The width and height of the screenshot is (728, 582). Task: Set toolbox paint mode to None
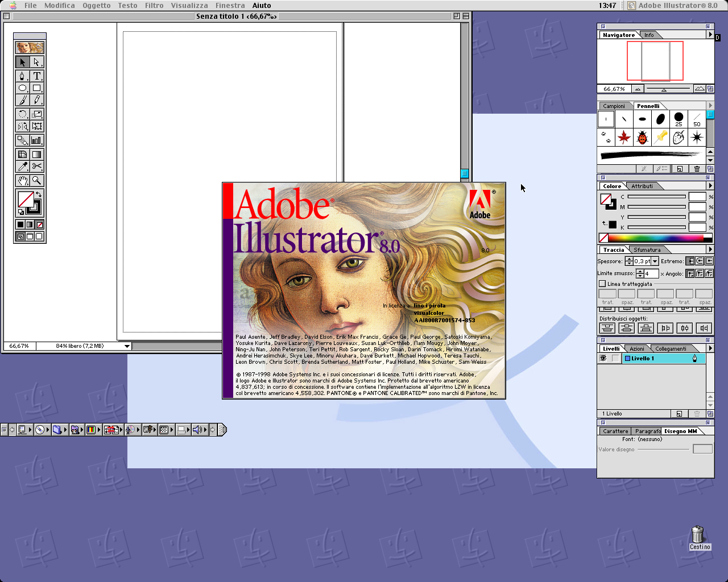39,225
